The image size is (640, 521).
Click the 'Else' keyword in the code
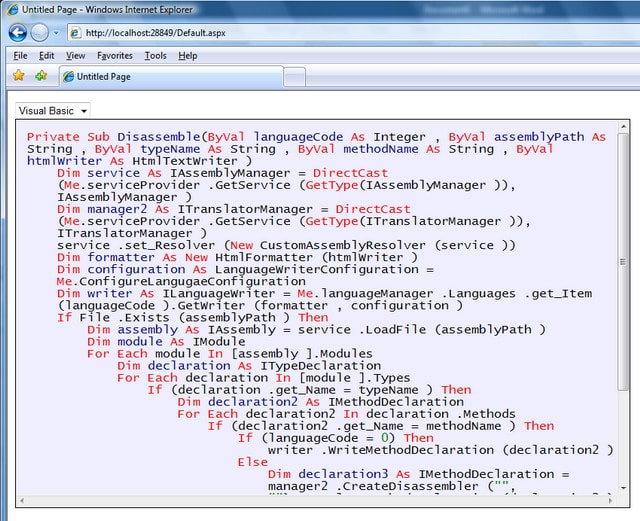(x=253, y=462)
